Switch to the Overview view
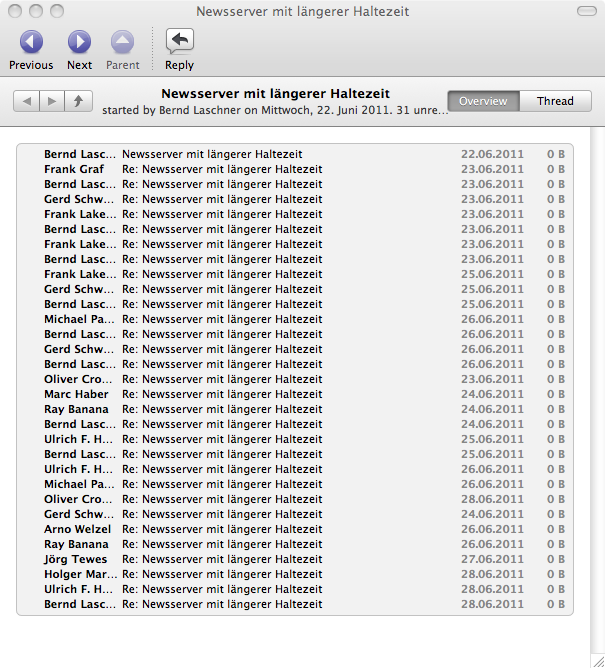605x668 pixels. pos(483,101)
